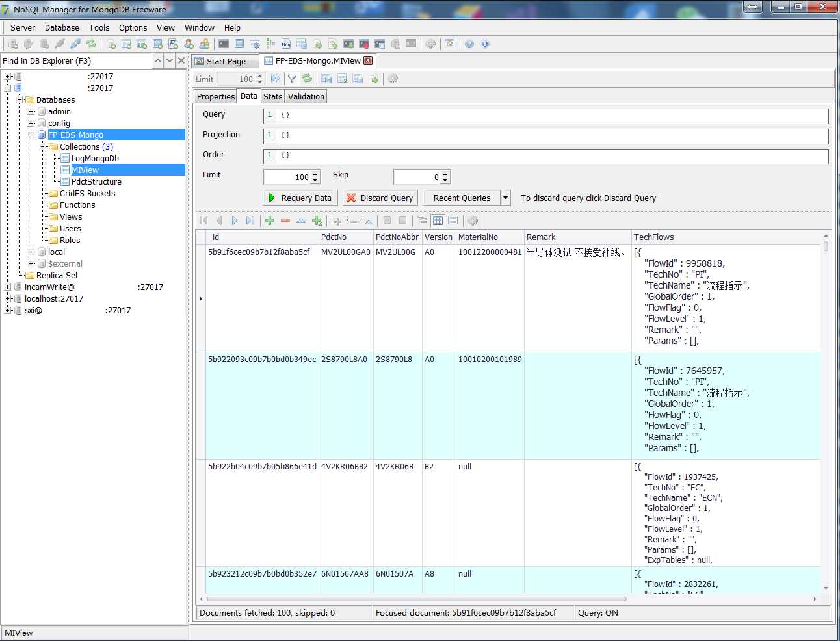This screenshot has width=840, height=641.
Task: Collapse the Databases tree node
Action: coord(20,99)
